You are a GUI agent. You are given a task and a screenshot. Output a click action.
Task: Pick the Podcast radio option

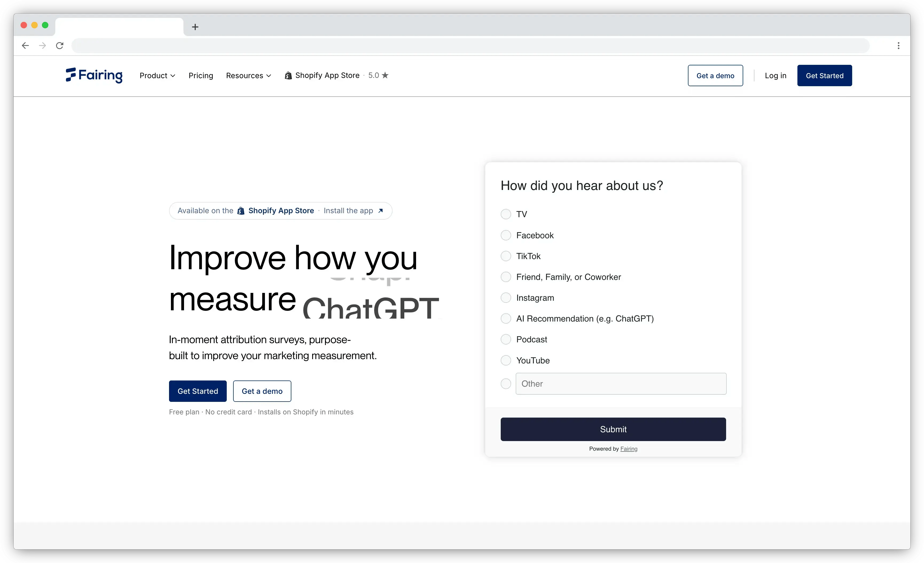point(506,339)
